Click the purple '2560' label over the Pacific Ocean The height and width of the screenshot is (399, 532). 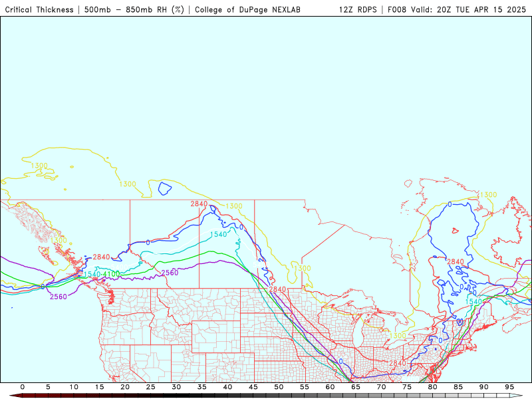pos(59,297)
